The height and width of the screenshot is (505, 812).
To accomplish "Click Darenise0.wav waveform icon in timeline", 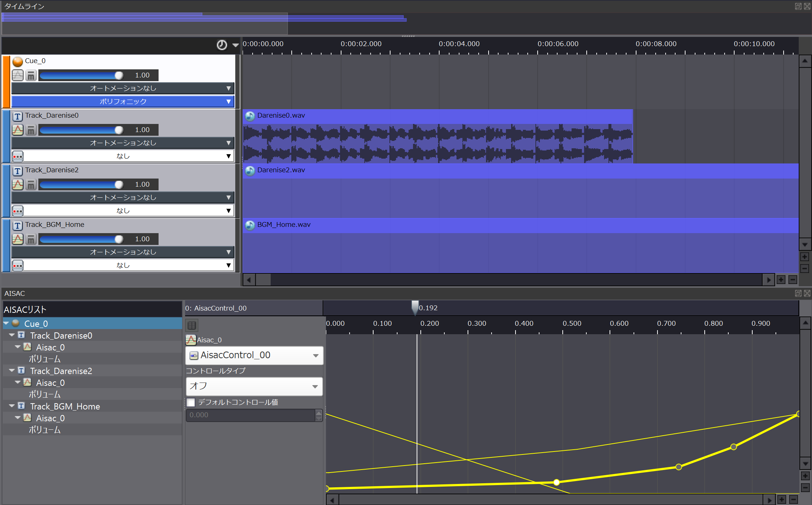I will tap(250, 116).
